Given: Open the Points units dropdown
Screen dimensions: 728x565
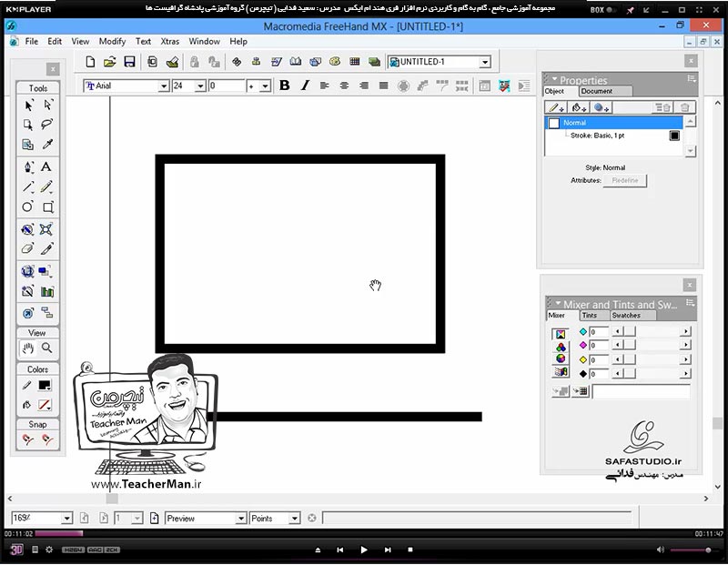Looking at the screenshot, I should [x=294, y=518].
